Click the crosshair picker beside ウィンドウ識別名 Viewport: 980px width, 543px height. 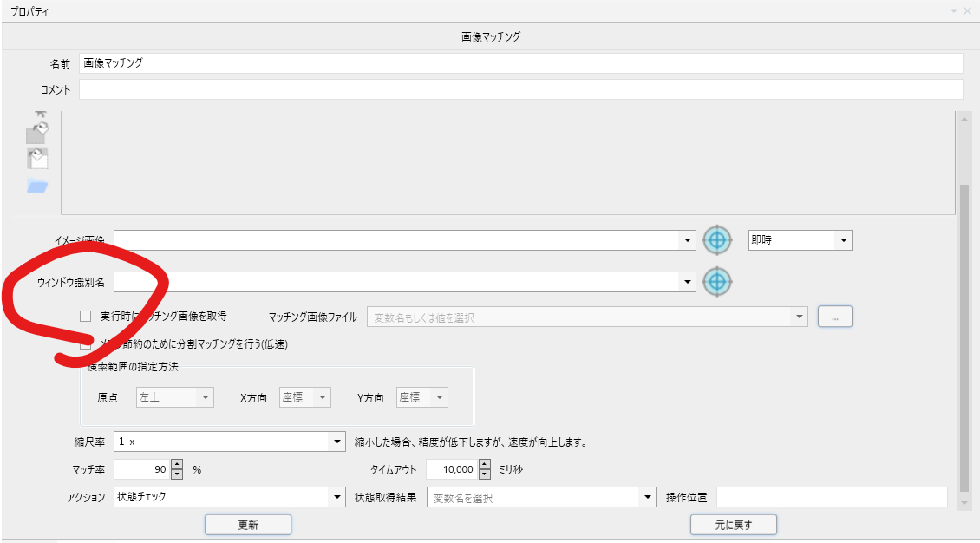coord(716,282)
